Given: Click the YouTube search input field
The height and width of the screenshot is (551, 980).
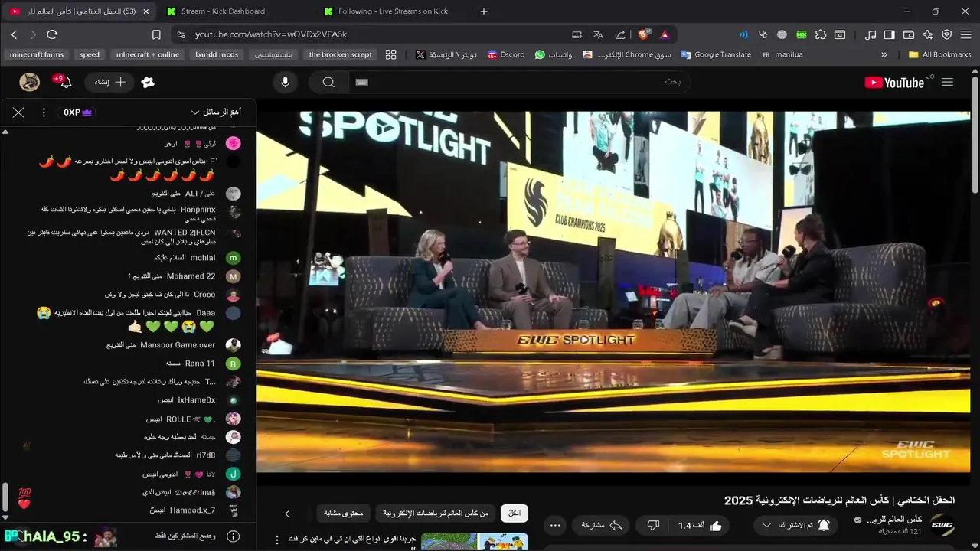Looking at the screenshot, I should (519, 83).
